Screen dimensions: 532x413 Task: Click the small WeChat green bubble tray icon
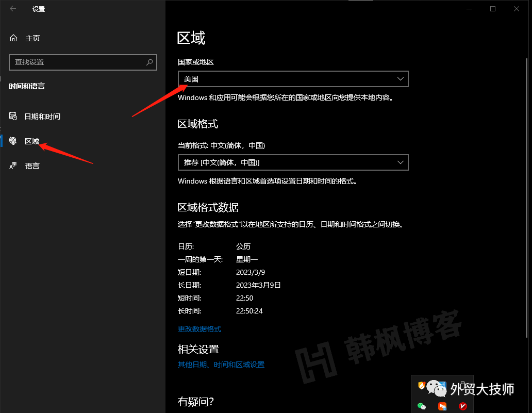click(x=421, y=406)
